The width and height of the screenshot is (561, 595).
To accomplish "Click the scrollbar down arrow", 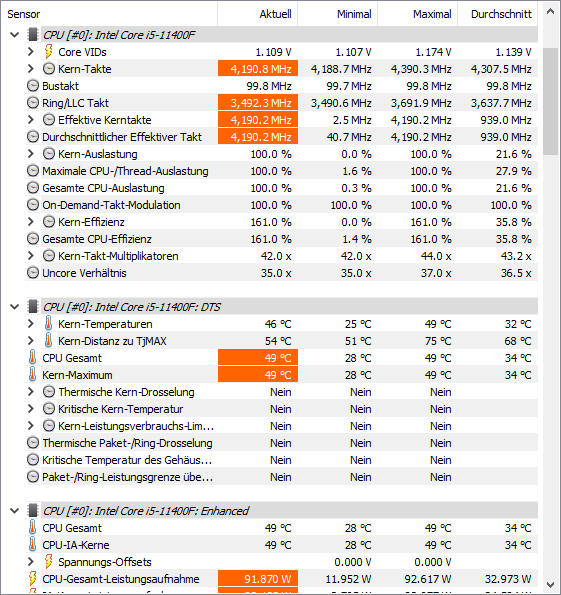I will coord(550,585).
